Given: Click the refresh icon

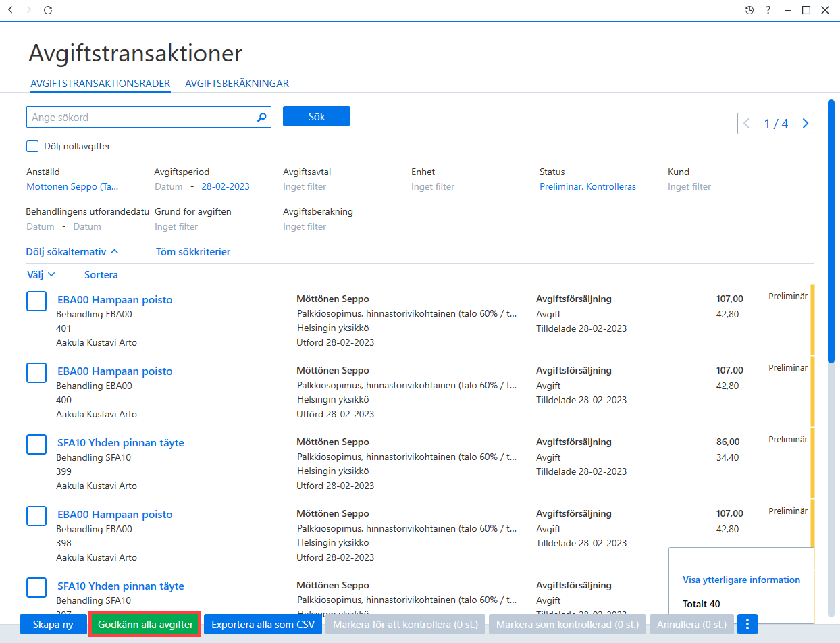Looking at the screenshot, I should coord(47,10).
